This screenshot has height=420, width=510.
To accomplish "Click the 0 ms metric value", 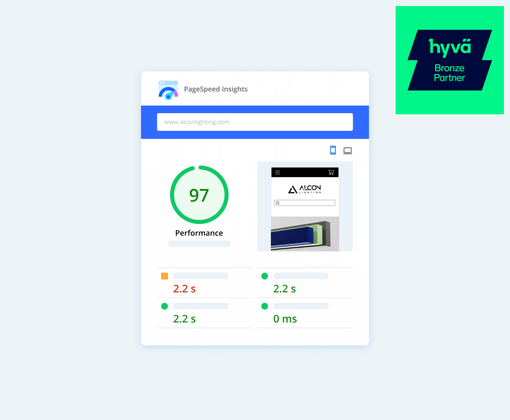I will (285, 319).
